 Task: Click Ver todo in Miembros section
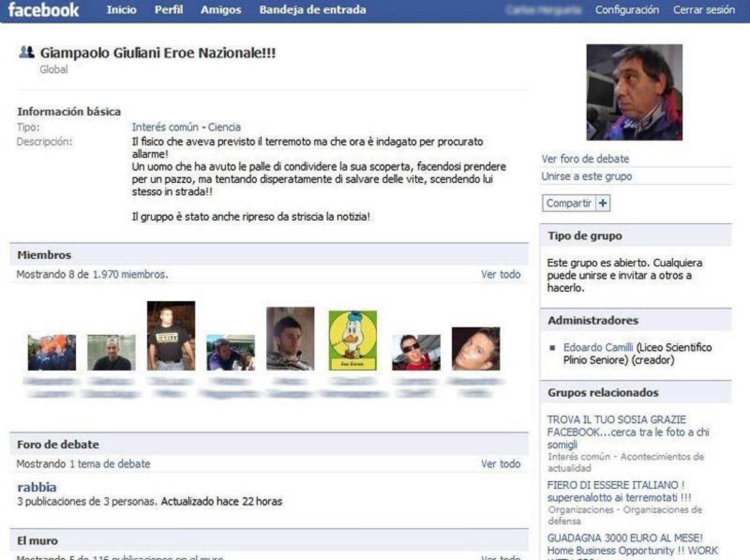(500, 274)
